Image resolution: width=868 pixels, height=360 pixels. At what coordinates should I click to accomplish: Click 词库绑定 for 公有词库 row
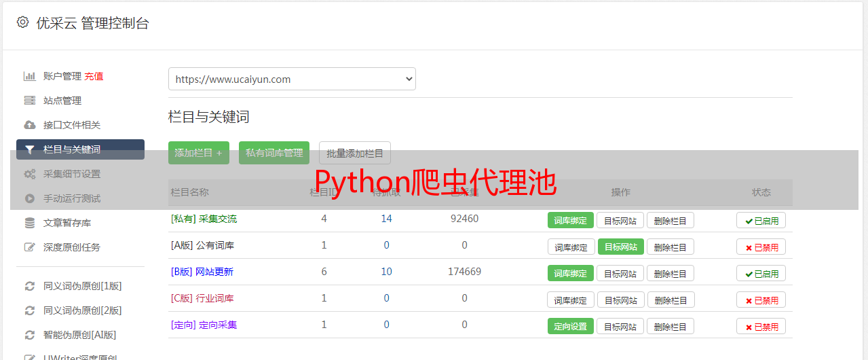(571, 247)
